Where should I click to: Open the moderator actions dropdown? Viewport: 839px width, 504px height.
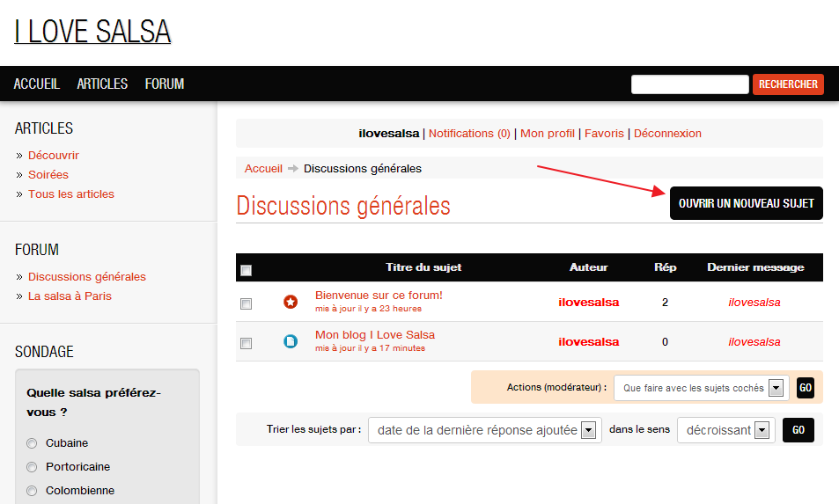click(x=702, y=388)
